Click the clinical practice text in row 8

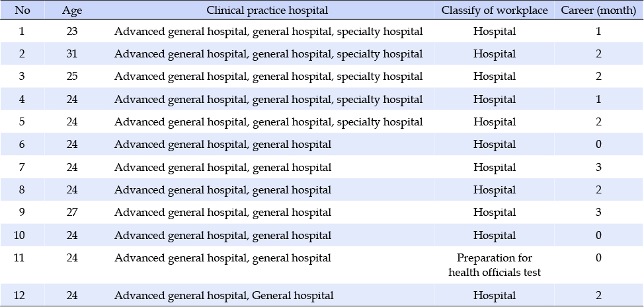(x=223, y=189)
